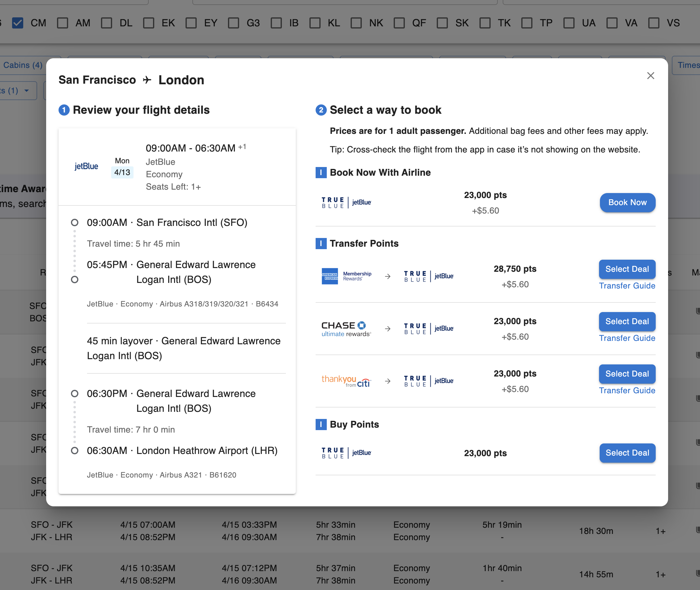
Task: Select Deal for Citi ThankYou transfer
Action: (627, 374)
